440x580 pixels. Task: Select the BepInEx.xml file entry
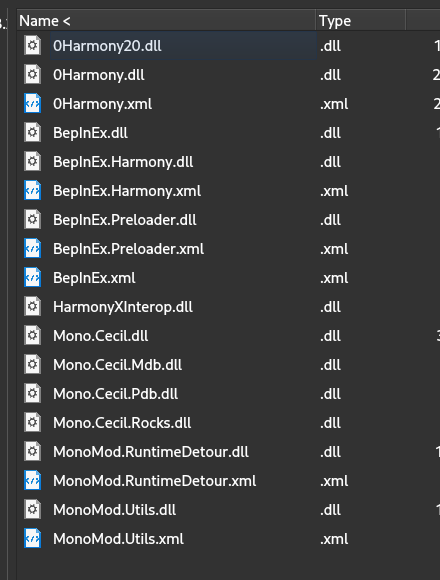pos(94,278)
